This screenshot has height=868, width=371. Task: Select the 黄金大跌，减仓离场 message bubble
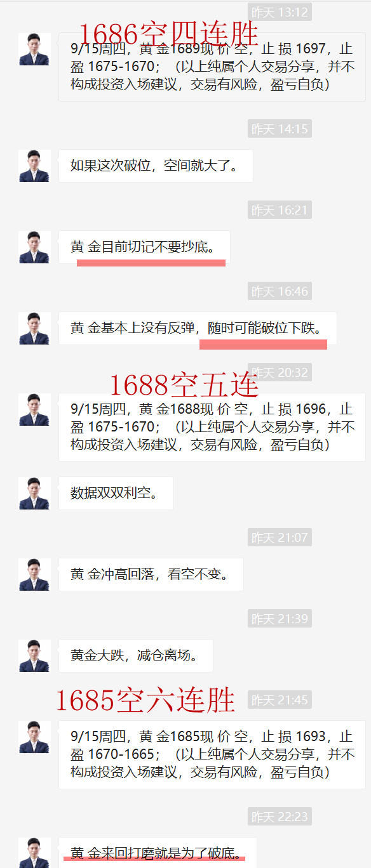136,655
